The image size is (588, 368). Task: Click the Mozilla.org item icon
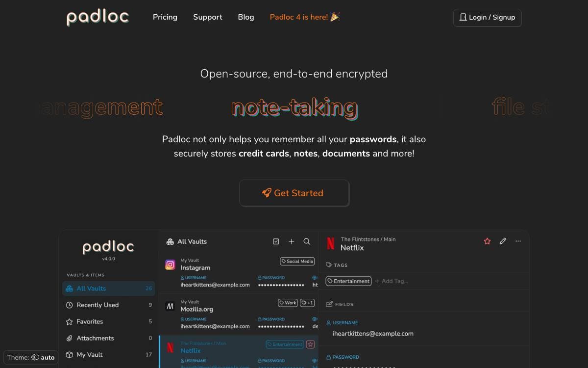170,306
